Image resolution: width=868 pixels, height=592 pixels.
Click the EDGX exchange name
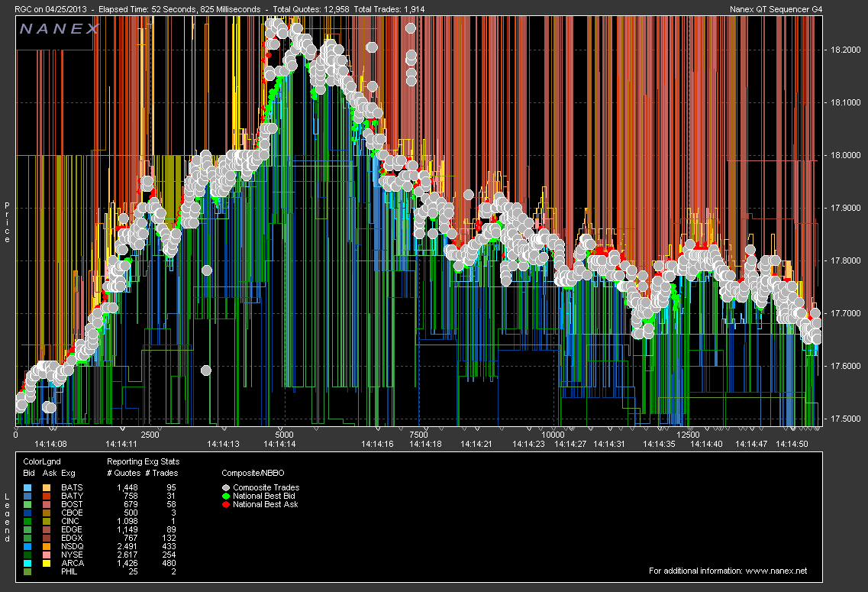(x=72, y=539)
